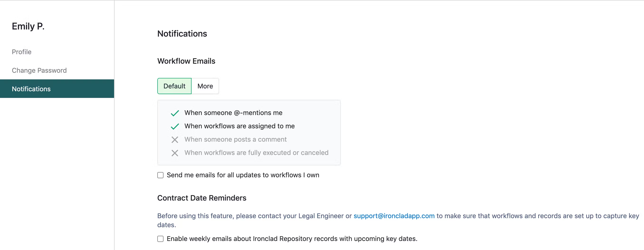
Task: Click the X icon beside posts a comment
Action: [x=175, y=139]
